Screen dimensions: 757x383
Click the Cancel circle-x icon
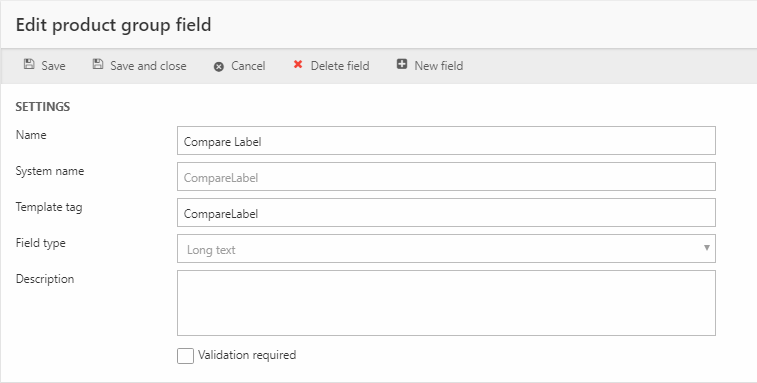click(x=219, y=67)
